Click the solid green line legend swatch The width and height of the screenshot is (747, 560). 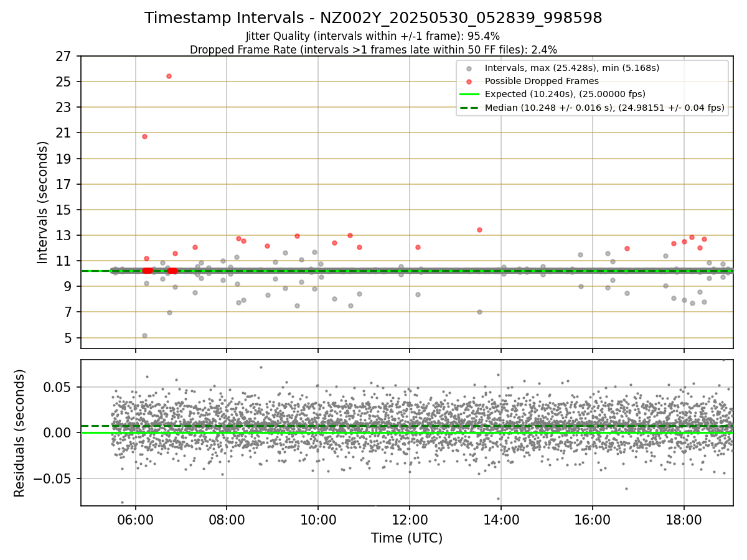click(x=469, y=95)
